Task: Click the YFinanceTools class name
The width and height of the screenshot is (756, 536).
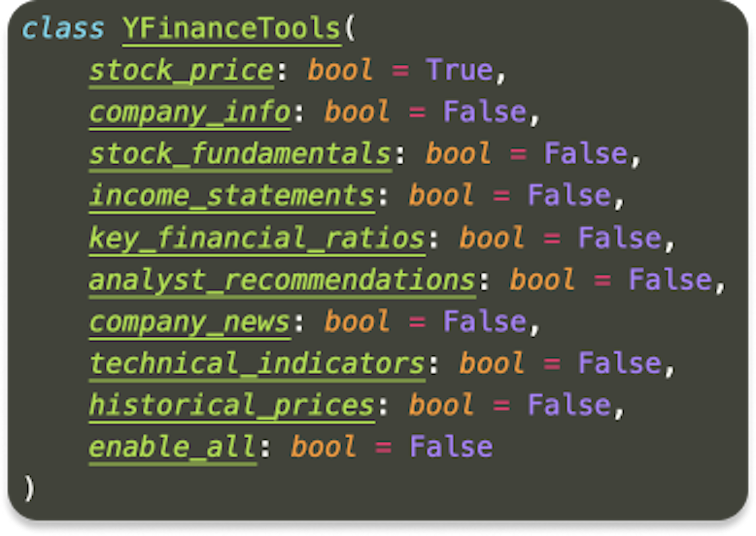Action: [x=232, y=28]
